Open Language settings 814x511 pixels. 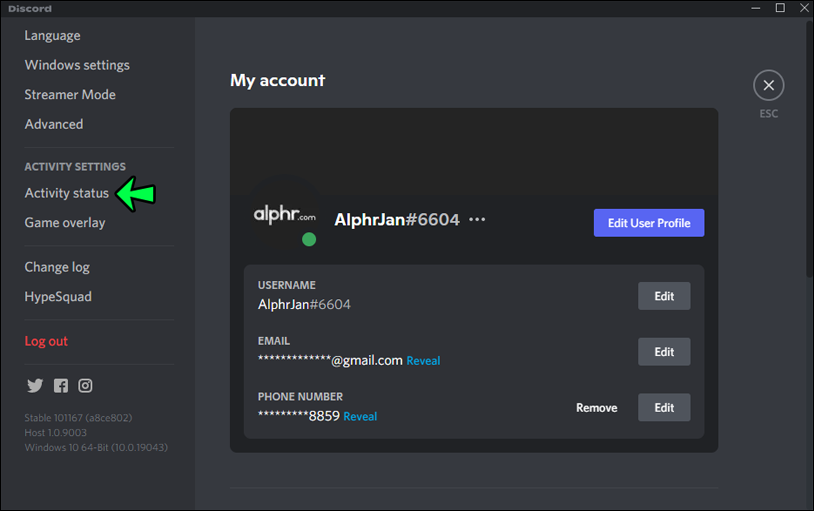tap(52, 36)
